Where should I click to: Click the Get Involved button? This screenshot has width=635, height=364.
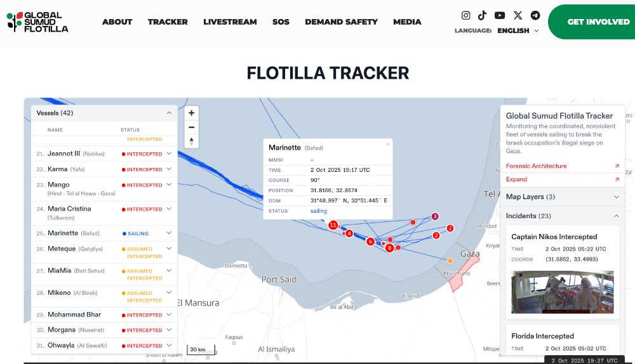(x=592, y=22)
